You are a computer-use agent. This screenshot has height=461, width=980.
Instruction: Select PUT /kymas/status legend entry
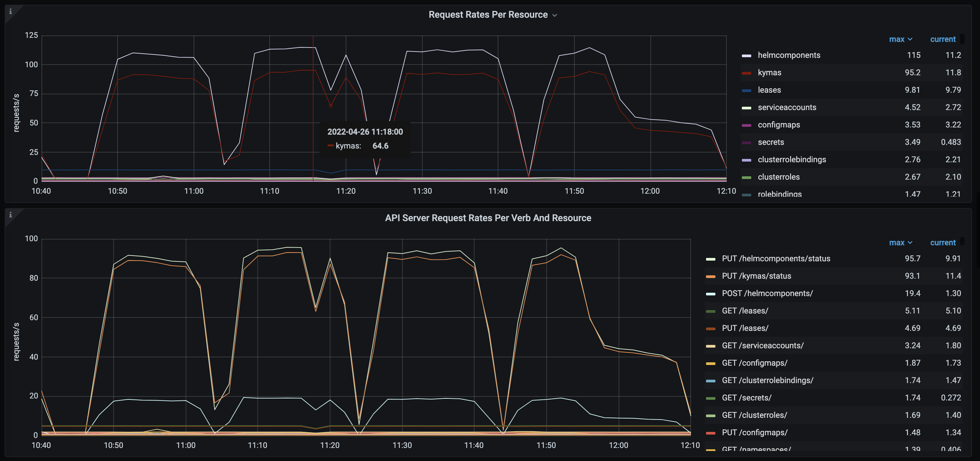click(x=756, y=276)
